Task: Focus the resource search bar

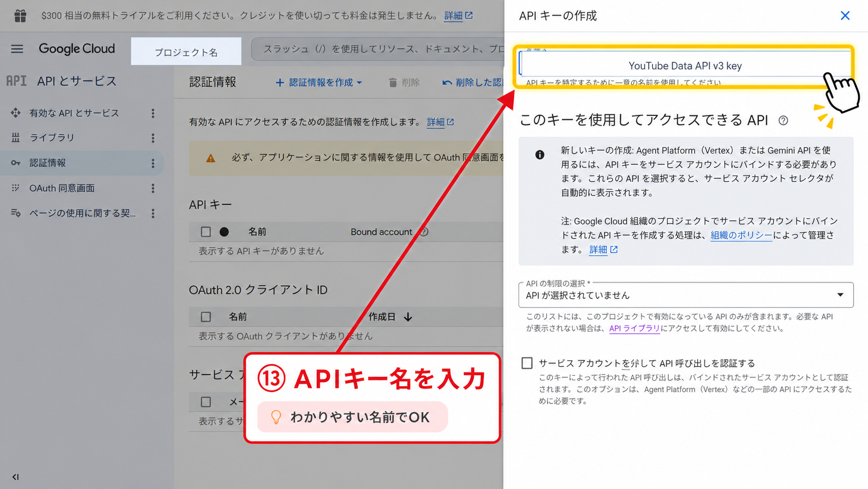Action: tap(378, 49)
